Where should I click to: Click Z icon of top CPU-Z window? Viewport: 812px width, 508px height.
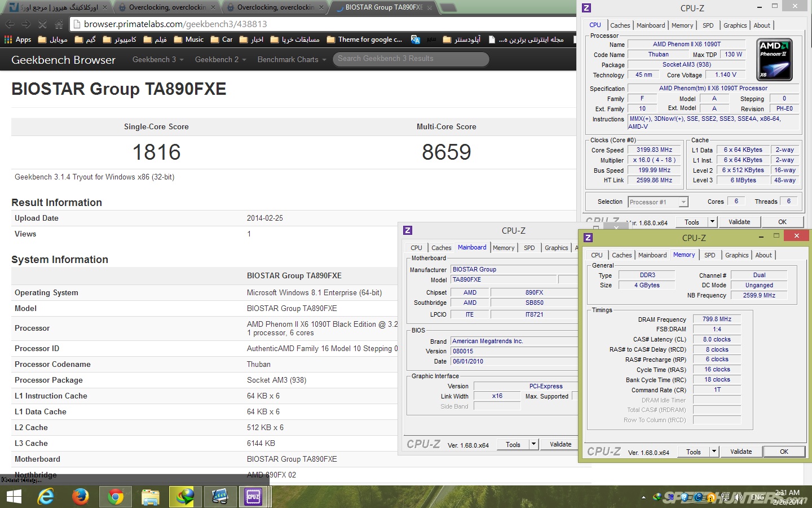(x=586, y=8)
